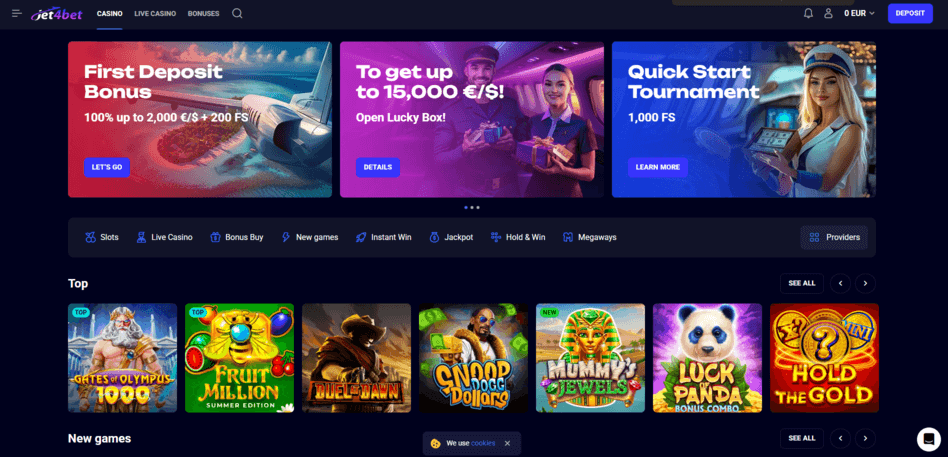Open the Bonuses tab
Image resolution: width=948 pixels, height=457 pixels.
(203, 13)
